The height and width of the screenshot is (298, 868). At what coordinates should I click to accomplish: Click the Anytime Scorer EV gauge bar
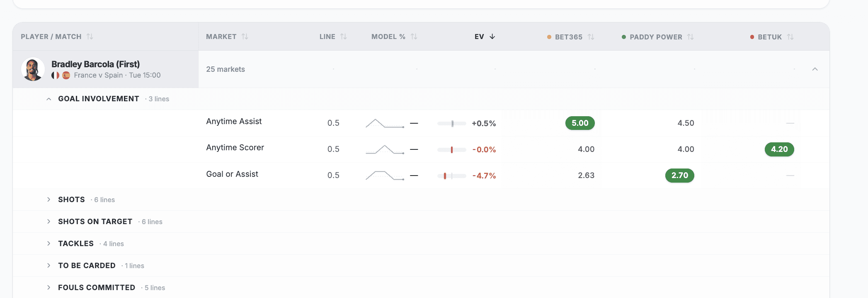[x=452, y=149]
